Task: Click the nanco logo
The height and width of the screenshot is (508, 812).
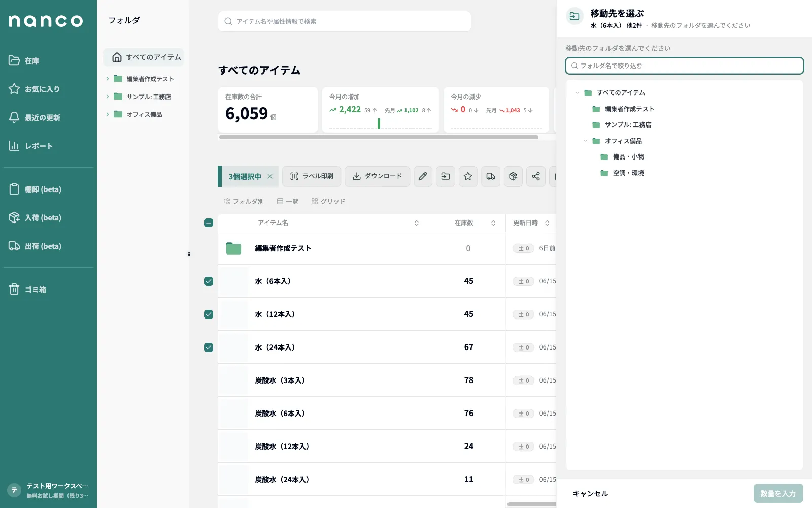Action: tap(46, 21)
